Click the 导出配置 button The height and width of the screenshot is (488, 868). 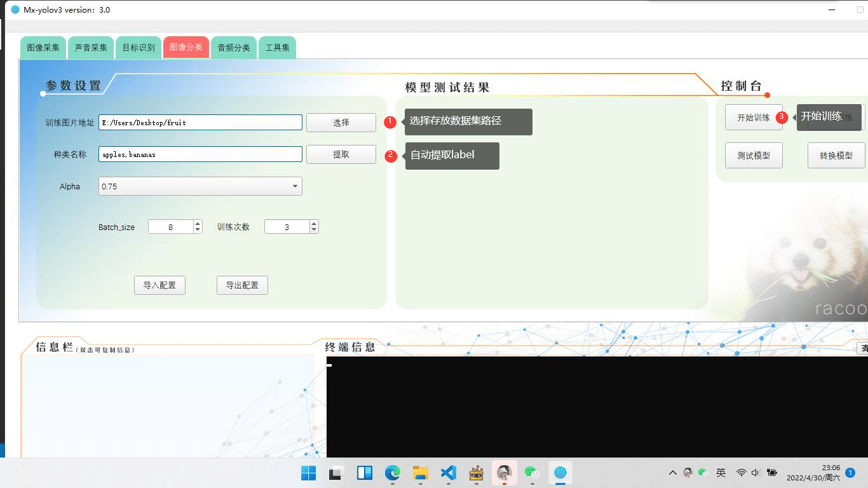pyautogui.click(x=242, y=285)
